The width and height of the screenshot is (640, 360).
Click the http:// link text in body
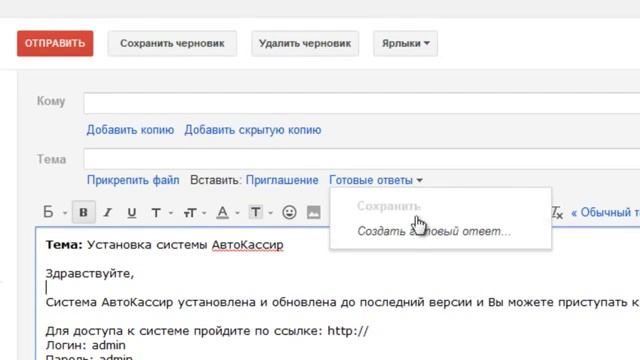(348, 331)
